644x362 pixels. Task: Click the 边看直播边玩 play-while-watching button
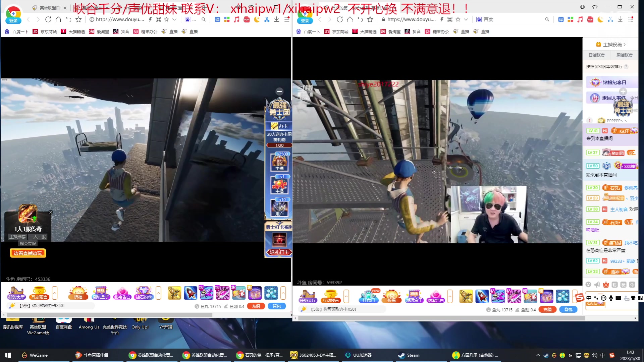click(28, 253)
